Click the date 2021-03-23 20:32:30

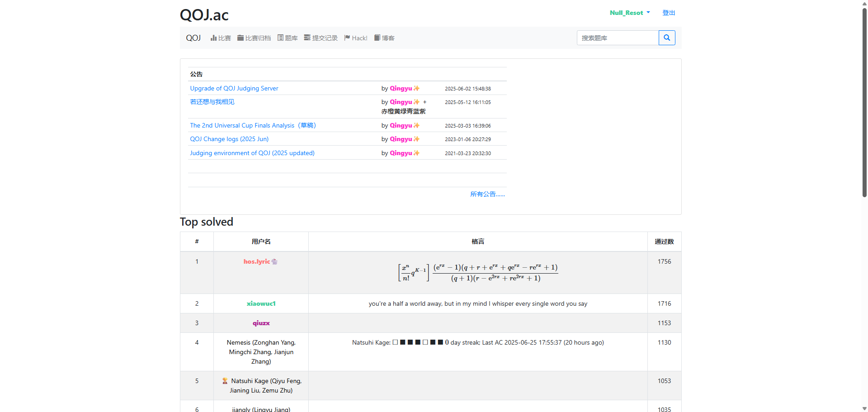click(x=468, y=153)
